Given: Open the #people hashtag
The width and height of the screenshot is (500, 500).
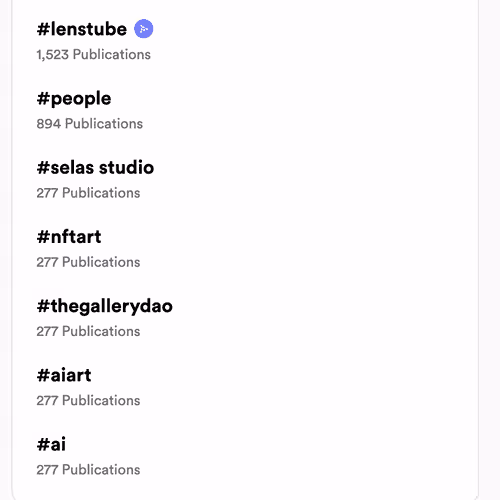Looking at the screenshot, I should 74,99.
